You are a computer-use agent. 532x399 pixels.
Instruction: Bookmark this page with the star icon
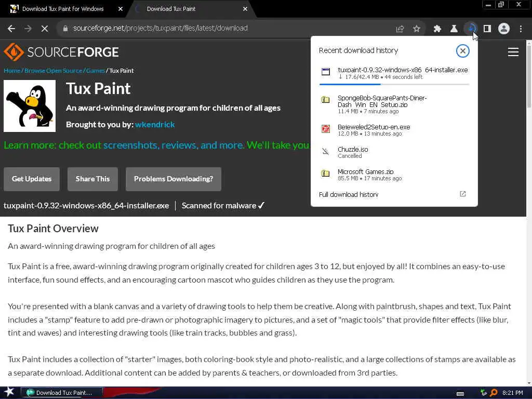click(417, 29)
